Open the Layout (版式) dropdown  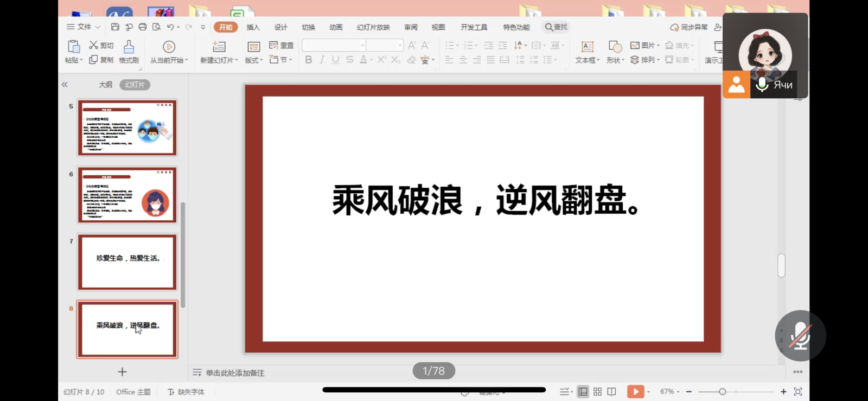pos(253,60)
